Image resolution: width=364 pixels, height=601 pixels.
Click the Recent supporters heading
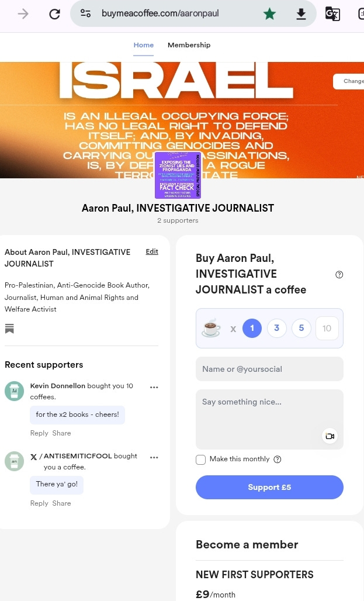[44, 365]
